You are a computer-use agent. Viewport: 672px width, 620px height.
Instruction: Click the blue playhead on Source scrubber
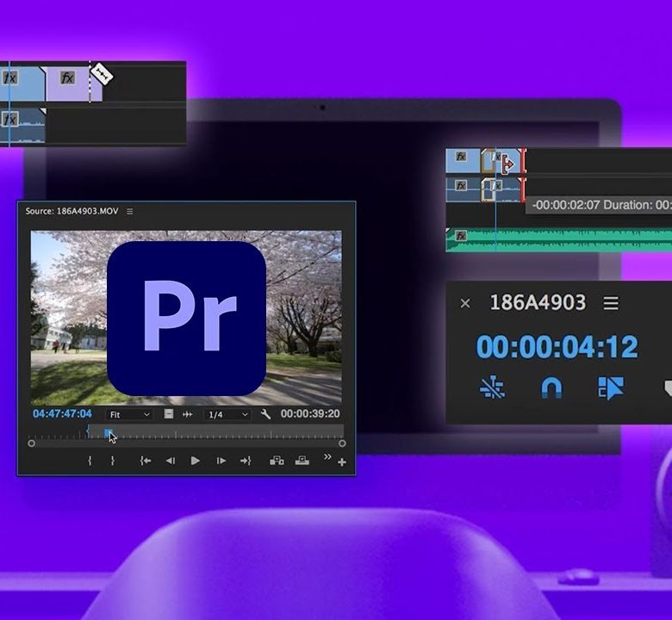[108, 432]
